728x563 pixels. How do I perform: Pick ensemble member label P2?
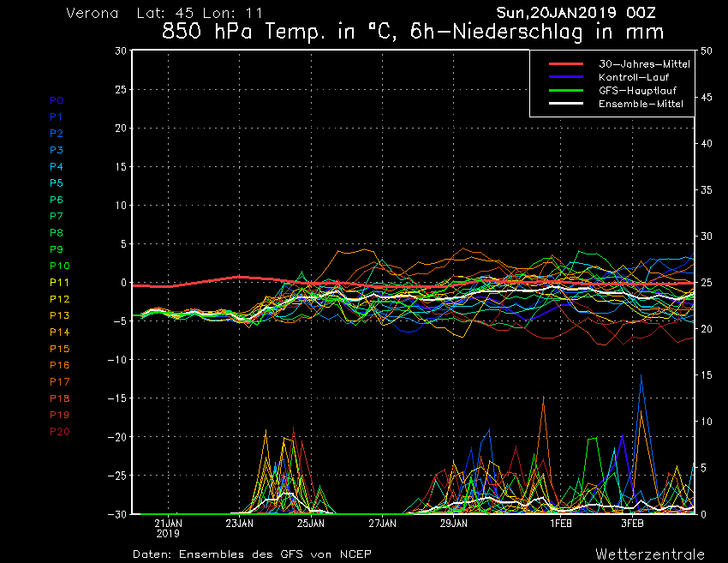57,134
